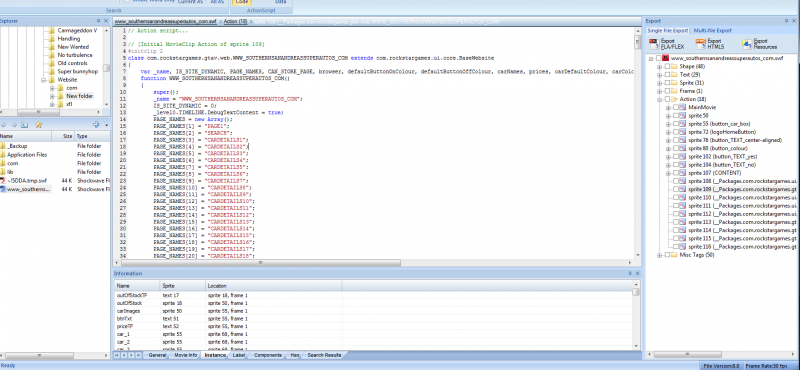Expand the Sprite (31) node

[660, 83]
